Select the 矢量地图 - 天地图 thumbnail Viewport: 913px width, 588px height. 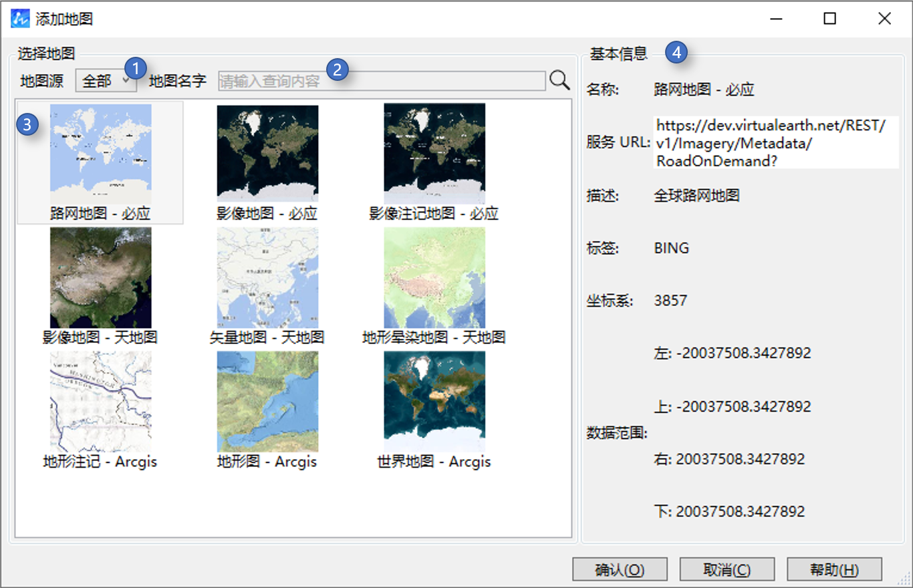267,277
